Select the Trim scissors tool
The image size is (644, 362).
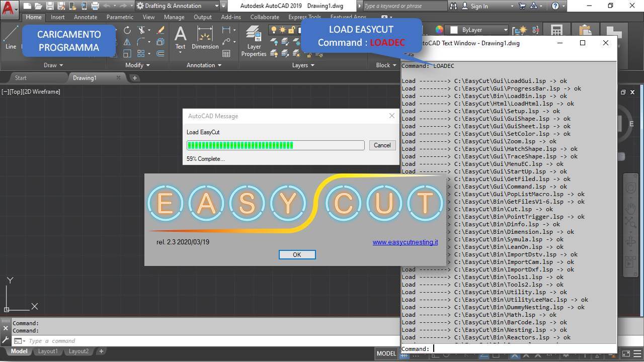coord(142,30)
